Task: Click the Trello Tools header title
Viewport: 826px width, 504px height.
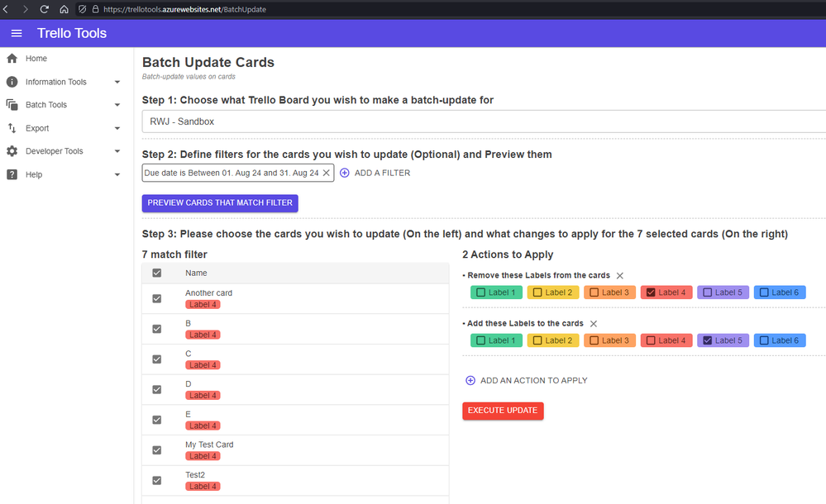Action: pos(72,33)
